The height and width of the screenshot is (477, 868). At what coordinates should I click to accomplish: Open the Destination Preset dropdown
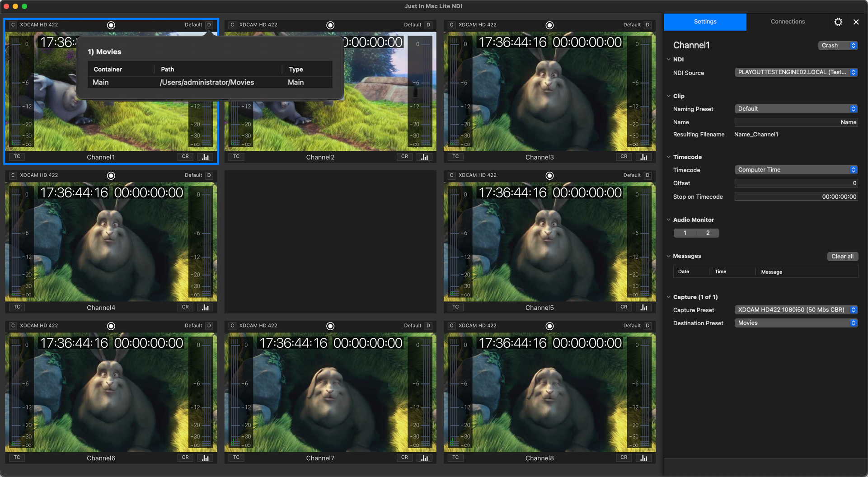tap(796, 323)
